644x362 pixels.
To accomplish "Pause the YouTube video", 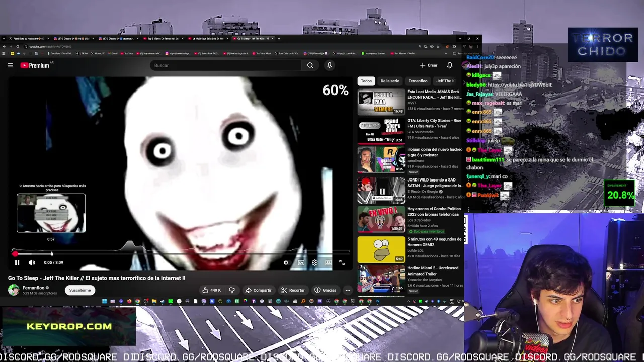I will click(17, 262).
